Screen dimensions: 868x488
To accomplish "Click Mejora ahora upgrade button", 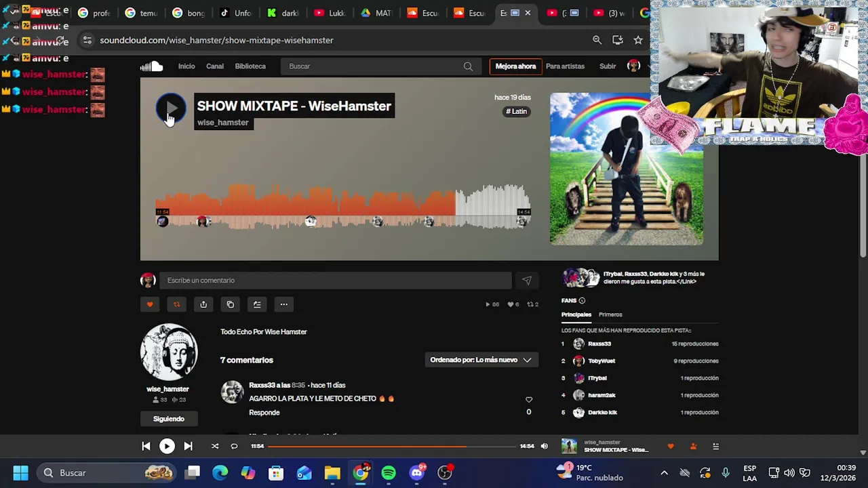I will pyautogui.click(x=515, y=66).
